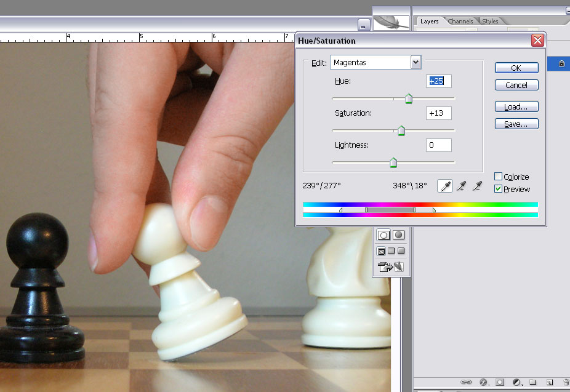Image resolution: width=570 pixels, height=392 pixels.
Task: Cancel the Hue/Saturation dialog
Action: coord(516,85)
